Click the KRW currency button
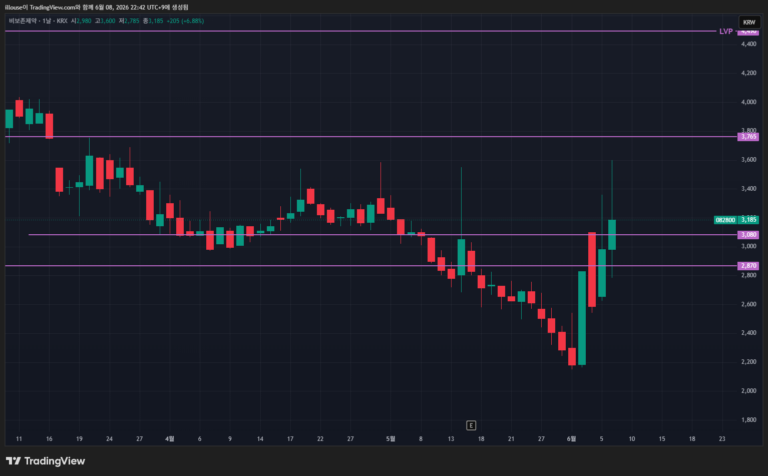 tap(749, 22)
